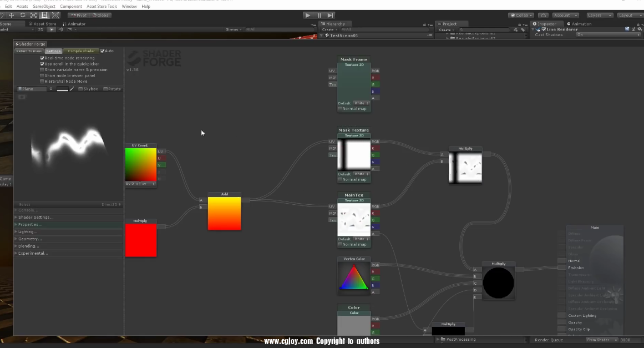
Task: Select the Rect transform tool
Action: [x=44, y=16]
